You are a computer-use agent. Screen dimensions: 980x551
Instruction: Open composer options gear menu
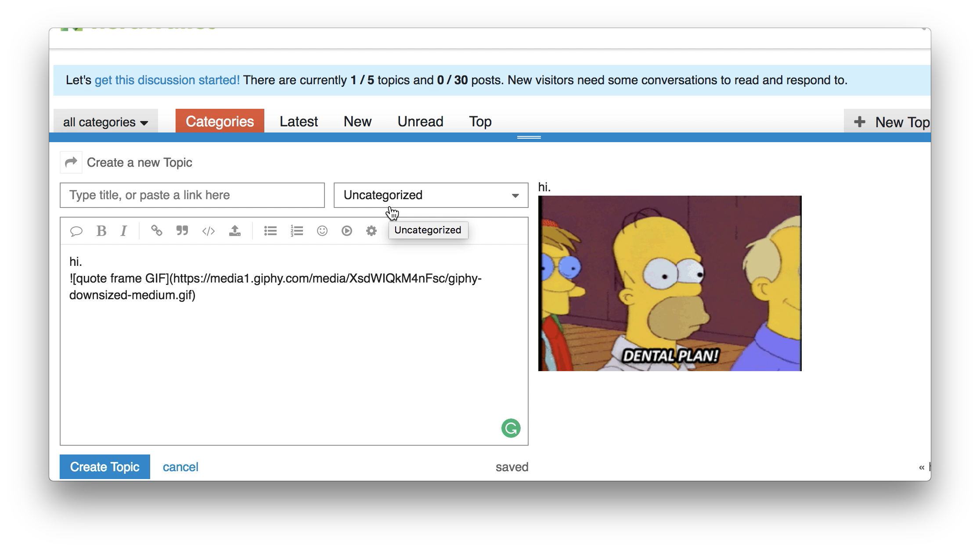point(371,231)
